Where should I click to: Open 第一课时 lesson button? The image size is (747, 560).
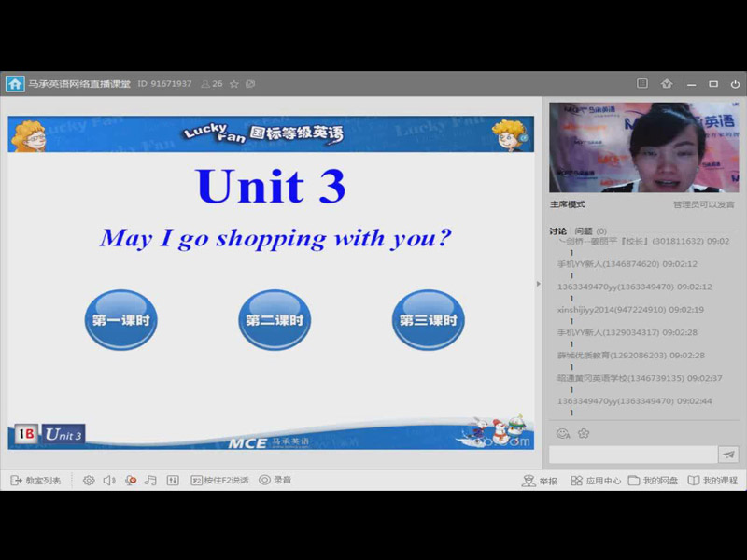(120, 320)
